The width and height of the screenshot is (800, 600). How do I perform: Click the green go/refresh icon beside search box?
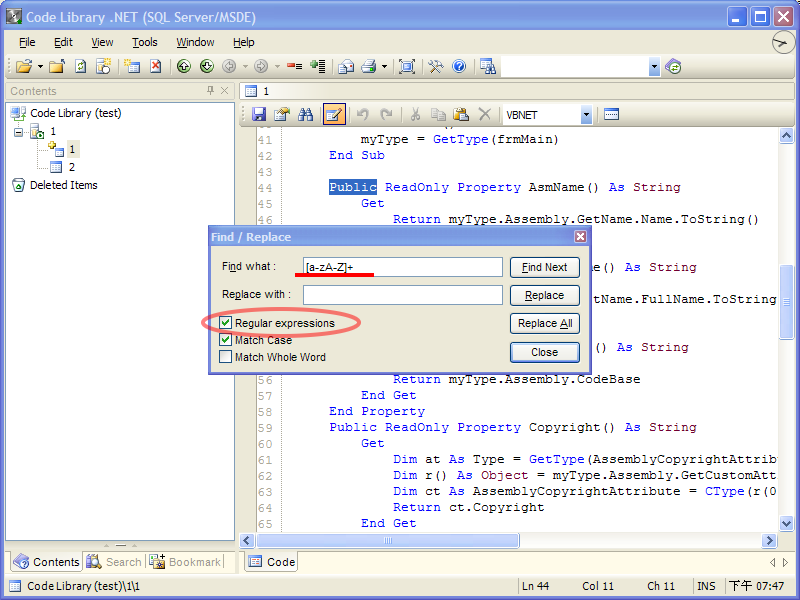673,66
